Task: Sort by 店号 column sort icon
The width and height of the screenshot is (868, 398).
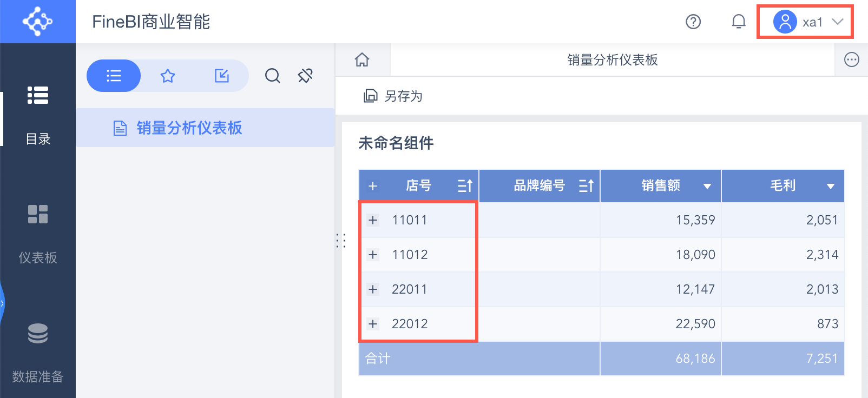Action: [465, 186]
